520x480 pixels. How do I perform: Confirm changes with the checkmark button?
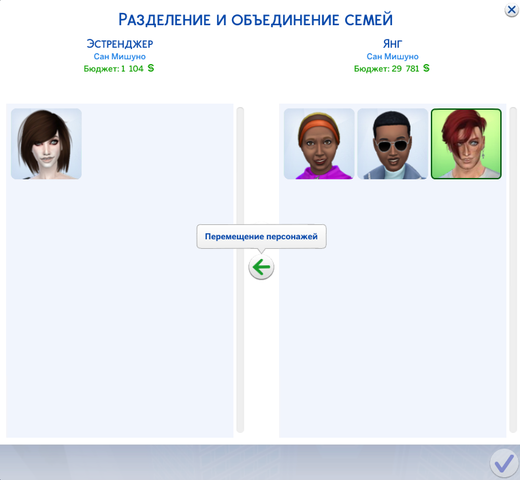tap(504, 463)
